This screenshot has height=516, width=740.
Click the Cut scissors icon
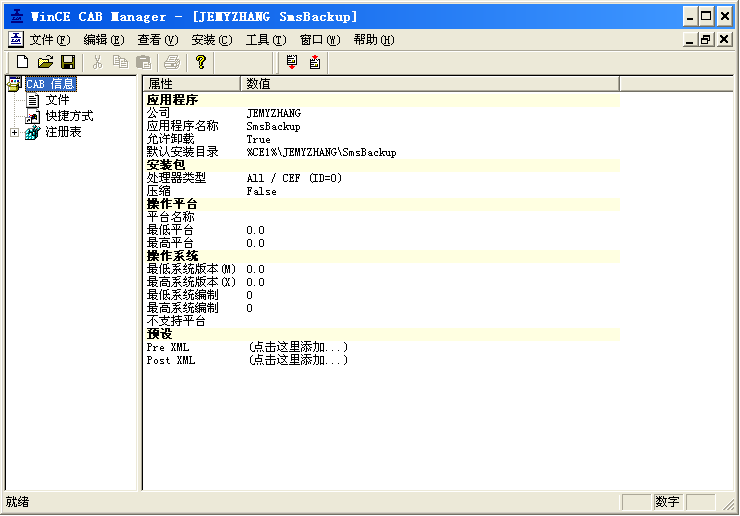pos(97,62)
